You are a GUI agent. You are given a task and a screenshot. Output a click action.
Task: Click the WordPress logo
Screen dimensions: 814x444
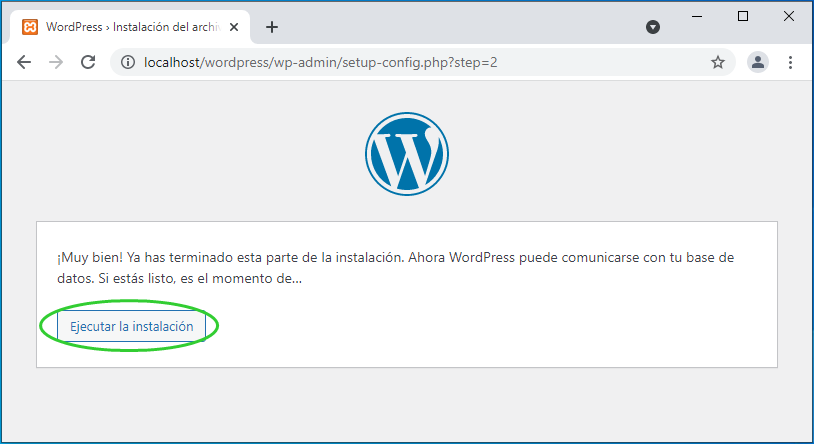tap(407, 154)
